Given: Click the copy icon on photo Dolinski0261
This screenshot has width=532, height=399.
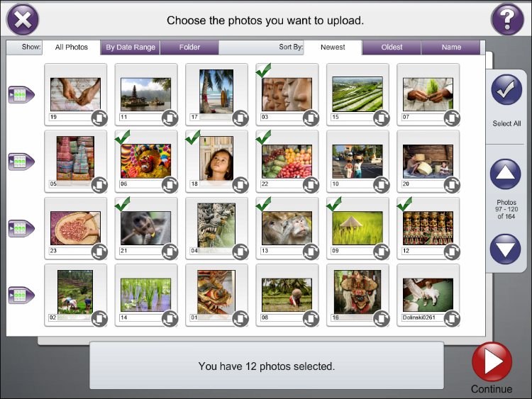Looking at the screenshot, I should tap(452, 319).
